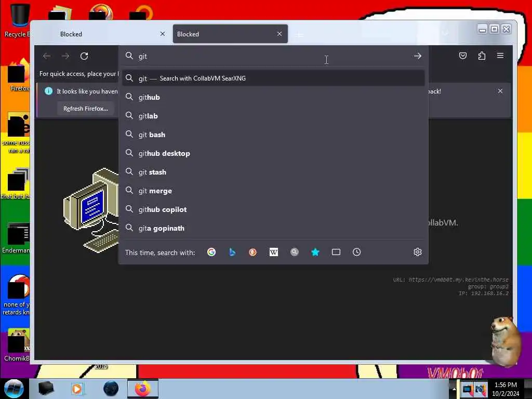
Task: Choose the 'gitlab' suggestion
Action: click(x=273, y=116)
